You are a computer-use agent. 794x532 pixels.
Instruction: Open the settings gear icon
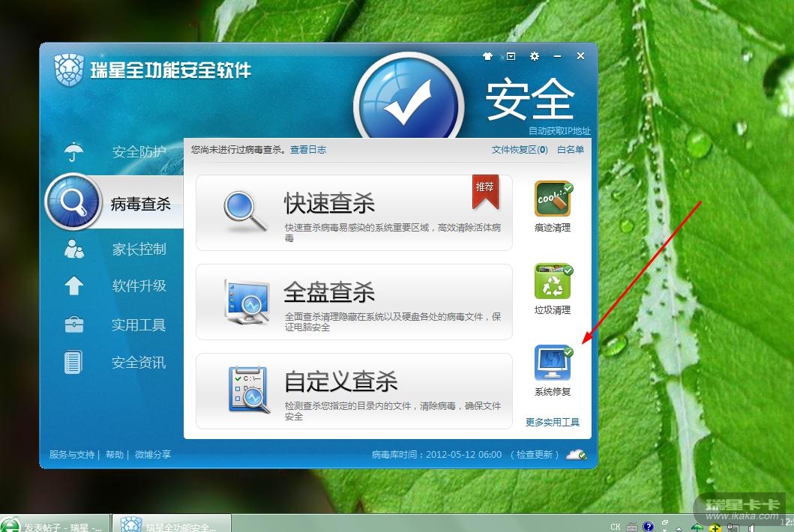(x=535, y=56)
